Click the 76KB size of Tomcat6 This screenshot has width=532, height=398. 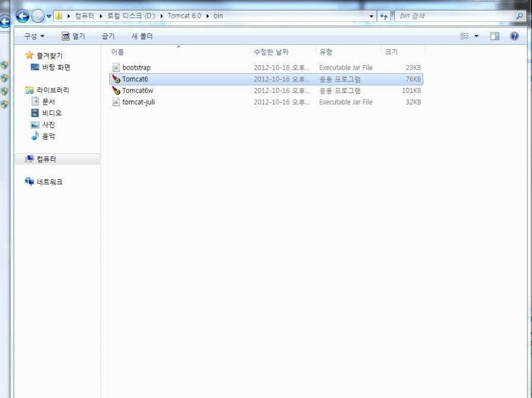click(x=413, y=79)
